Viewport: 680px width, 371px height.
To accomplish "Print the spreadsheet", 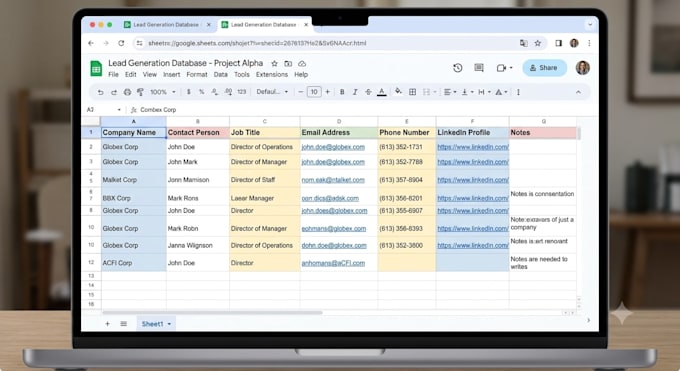I will [x=127, y=92].
